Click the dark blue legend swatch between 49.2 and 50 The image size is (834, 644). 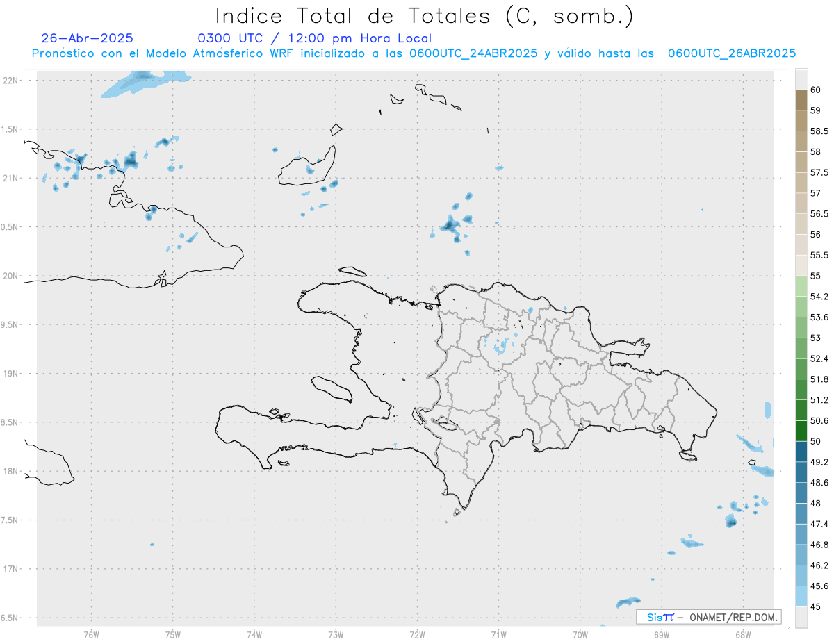point(801,452)
